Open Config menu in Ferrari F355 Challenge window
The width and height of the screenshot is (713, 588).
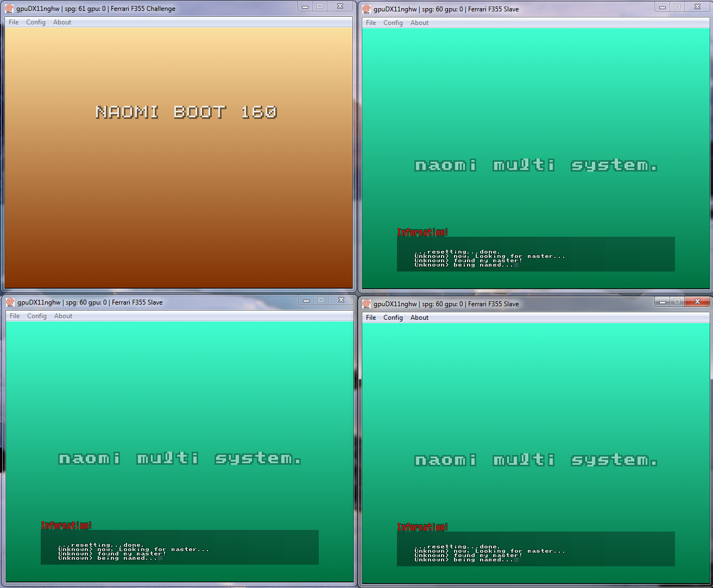click(36, 22)
